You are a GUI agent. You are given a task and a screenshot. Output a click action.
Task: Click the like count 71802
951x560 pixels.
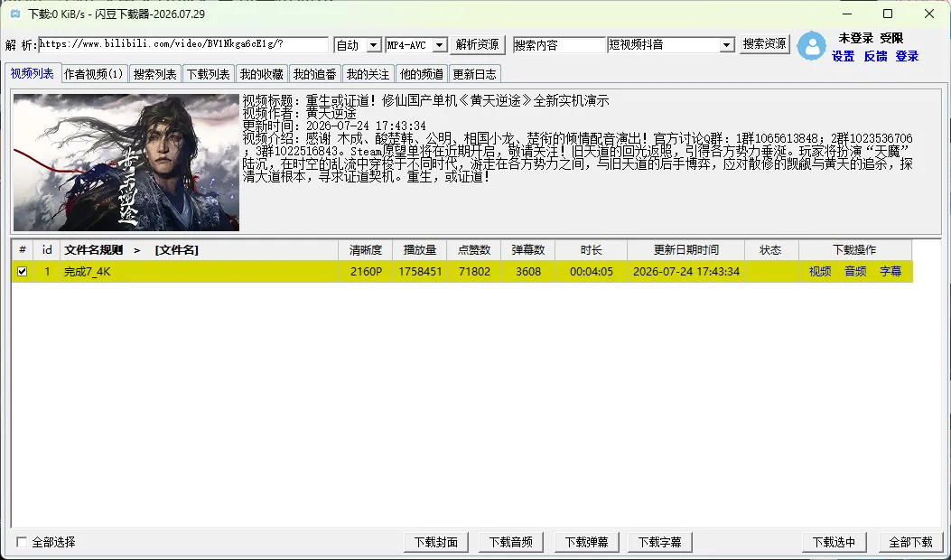[474, 272]
